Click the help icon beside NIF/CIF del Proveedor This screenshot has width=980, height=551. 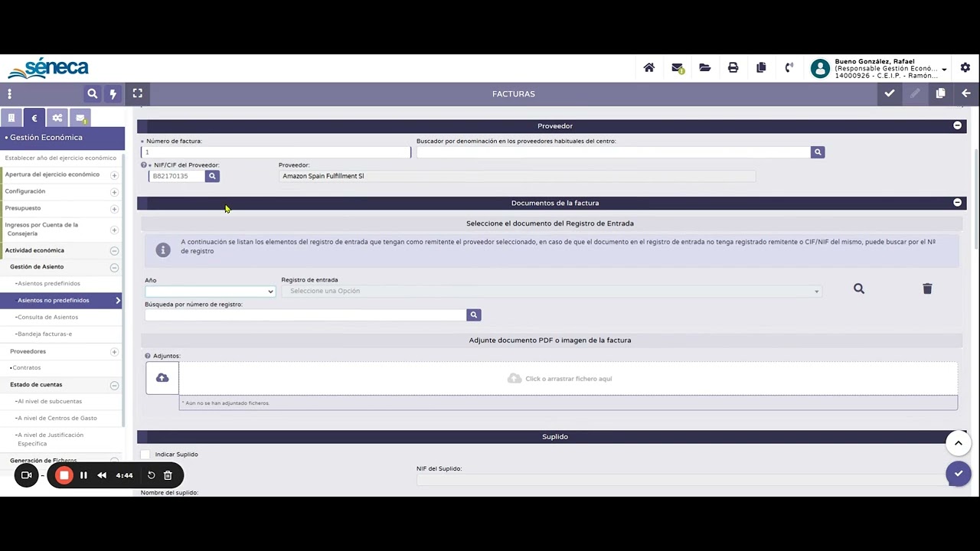(144, 165)
